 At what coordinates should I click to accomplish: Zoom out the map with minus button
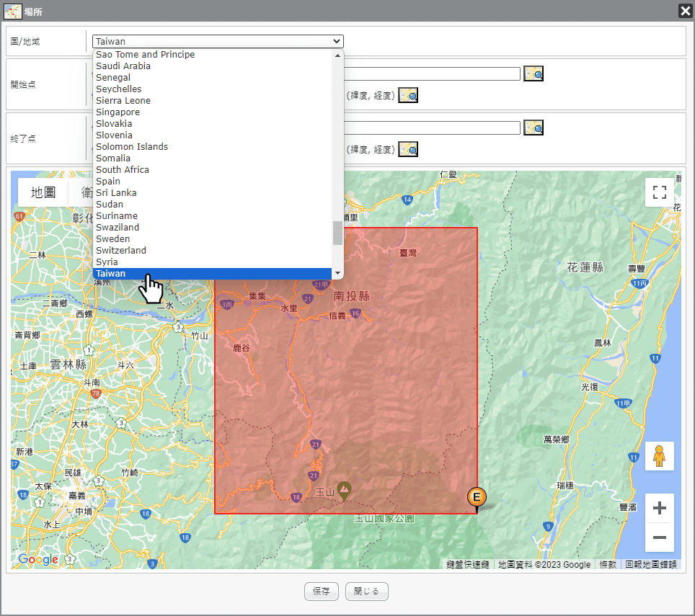click(x=660, y=537)
